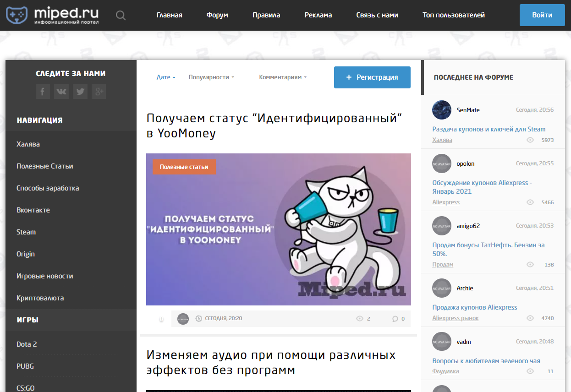This screenshot has width=571, height=392.
Task: Click eye icon next to 11 views
Action: point(530,371)
